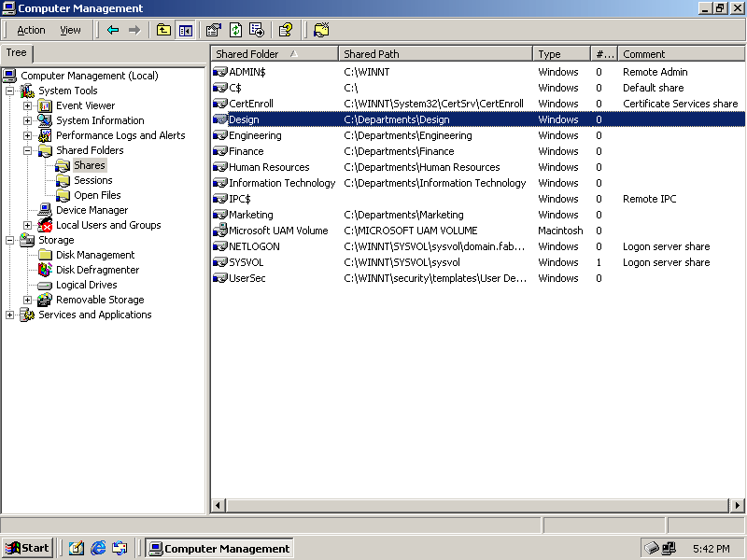Image resolution: width=747 pixels, height=560 pixels.
Task: Launch Internet Explorer from the Quick Launch bar
Action: tap(98, 548)
